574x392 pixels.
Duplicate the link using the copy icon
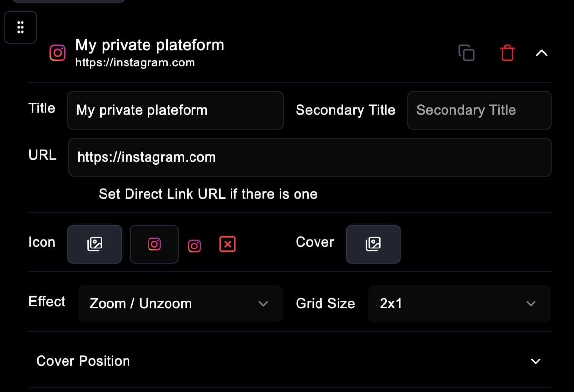[467, 53]
